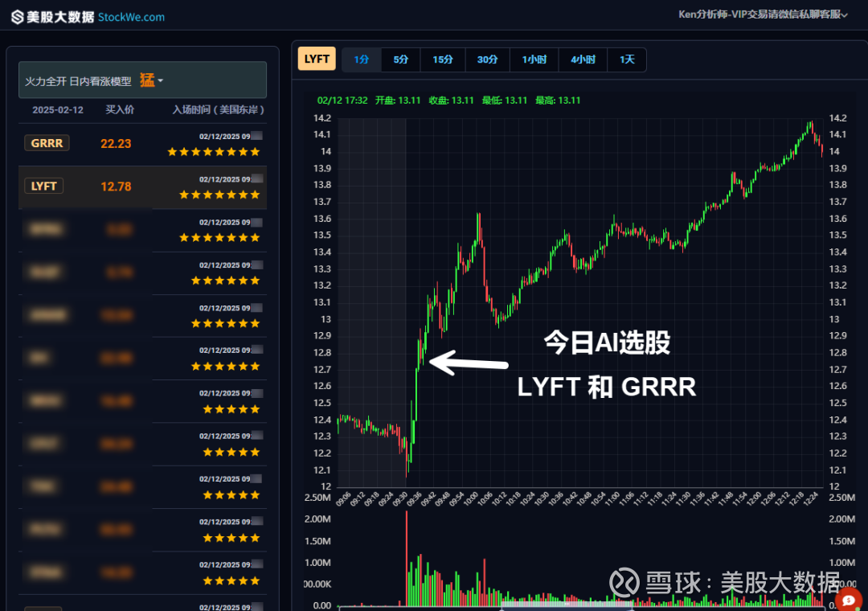
Task: Open the 火力全开 日内看涨模型 model dropdown
Action: (x=142, y=80)
